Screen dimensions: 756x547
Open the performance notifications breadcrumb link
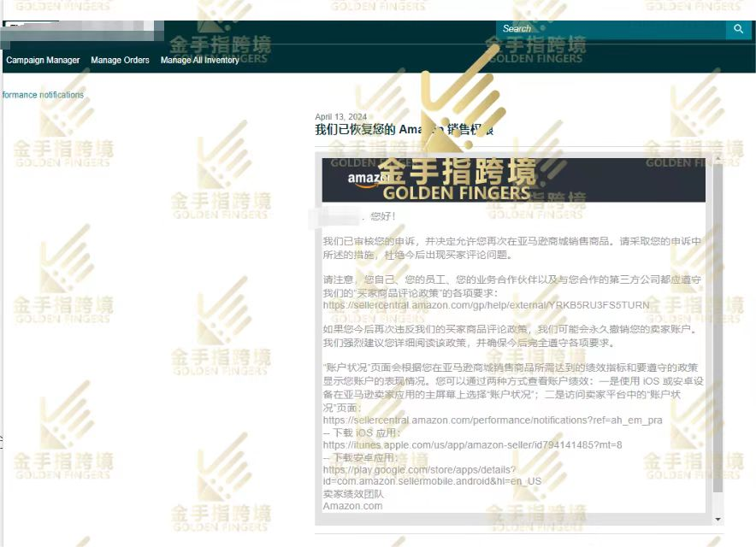coord(43,95)
